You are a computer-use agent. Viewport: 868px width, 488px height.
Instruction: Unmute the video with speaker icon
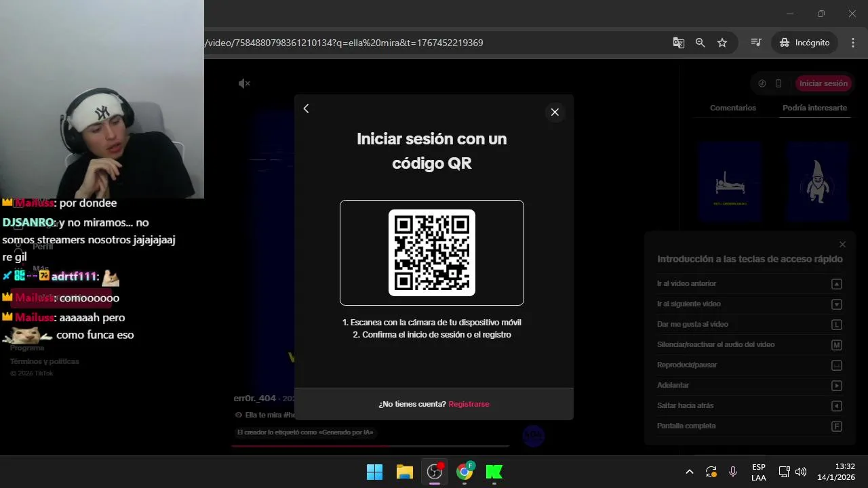pyautogui.click(x=244, y=83)
